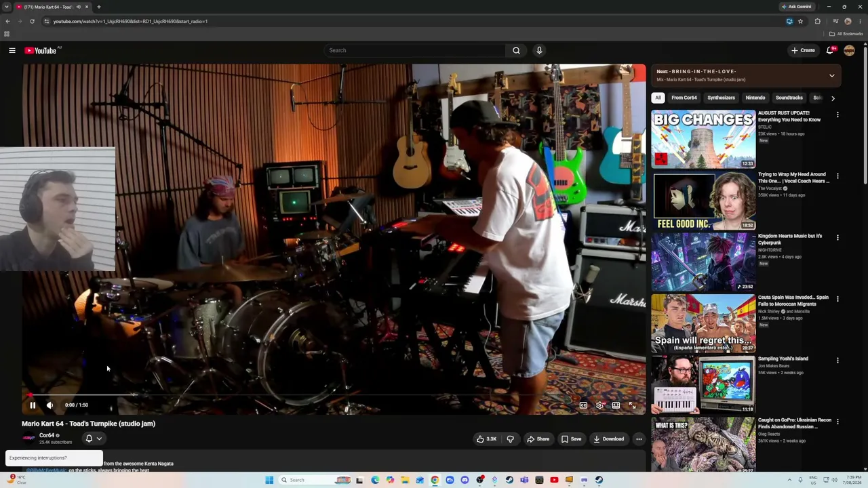Open the Create menu

(803, 50)
